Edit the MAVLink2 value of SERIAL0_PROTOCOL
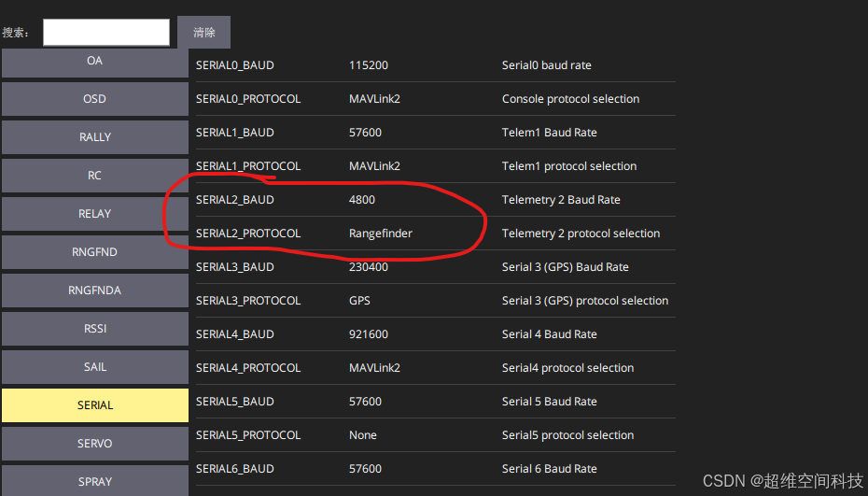This screenshot has height=496, width=868. tap(374, 99)
